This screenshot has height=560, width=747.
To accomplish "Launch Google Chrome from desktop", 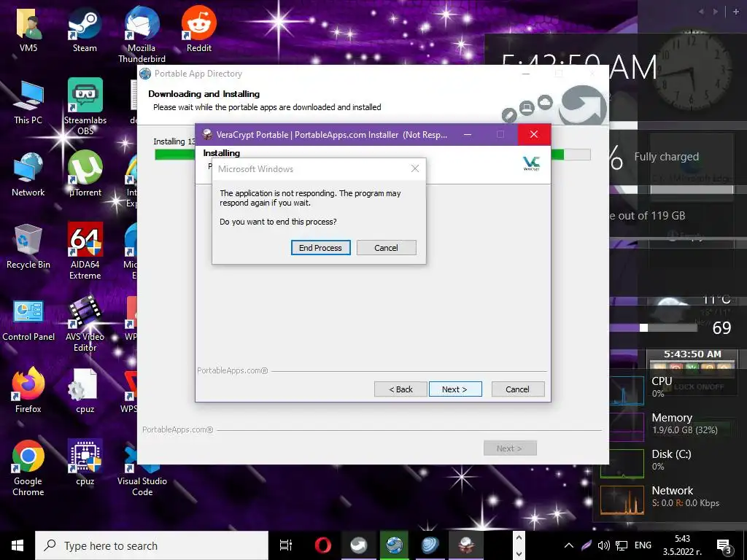I will coord(28,468).
